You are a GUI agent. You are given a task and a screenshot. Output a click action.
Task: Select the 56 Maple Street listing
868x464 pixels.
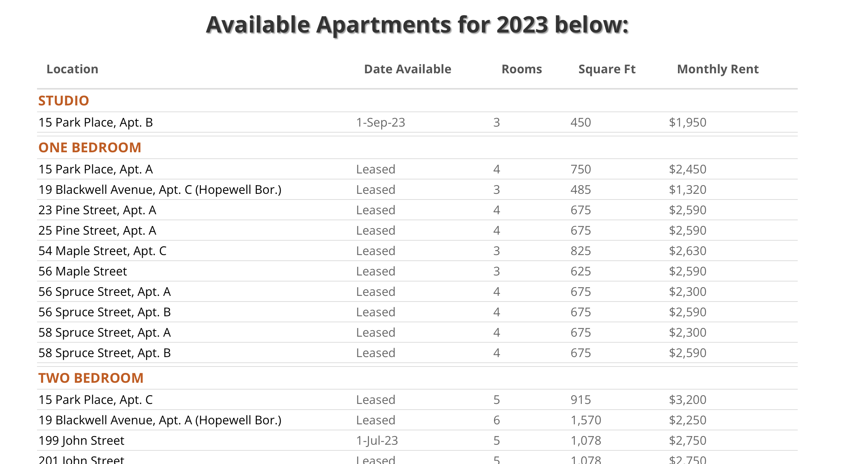[83, 271]
